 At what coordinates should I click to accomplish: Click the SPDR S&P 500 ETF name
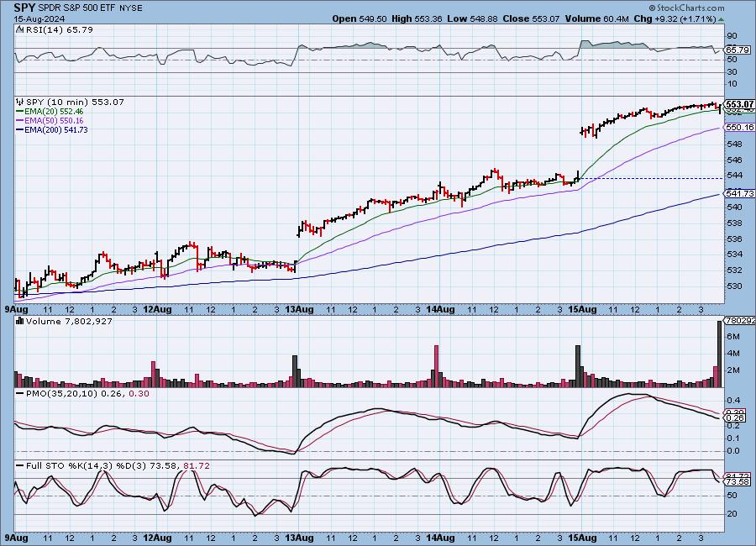(x=76, y=8)
